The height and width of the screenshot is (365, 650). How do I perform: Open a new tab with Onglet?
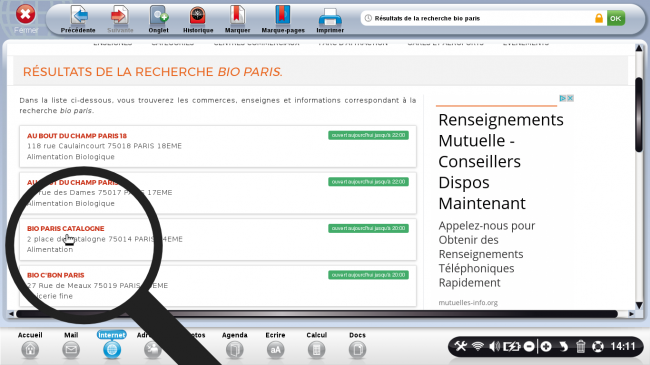(x=158, y=19)
